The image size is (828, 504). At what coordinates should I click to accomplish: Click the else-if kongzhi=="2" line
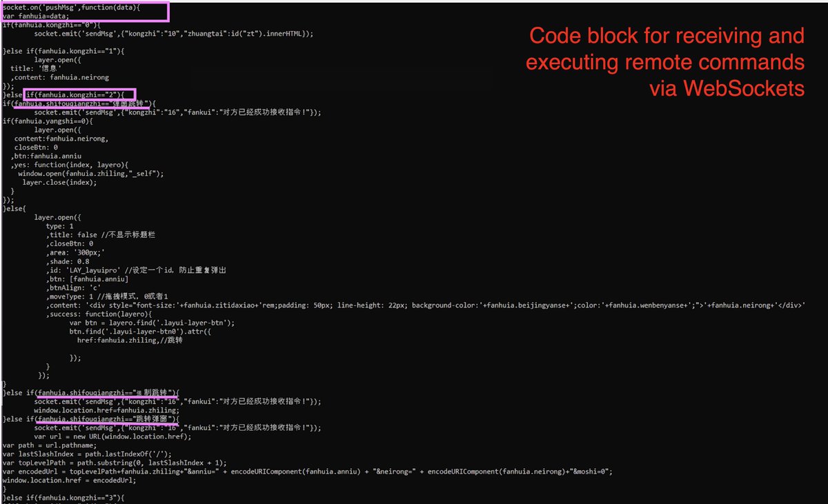63,94
